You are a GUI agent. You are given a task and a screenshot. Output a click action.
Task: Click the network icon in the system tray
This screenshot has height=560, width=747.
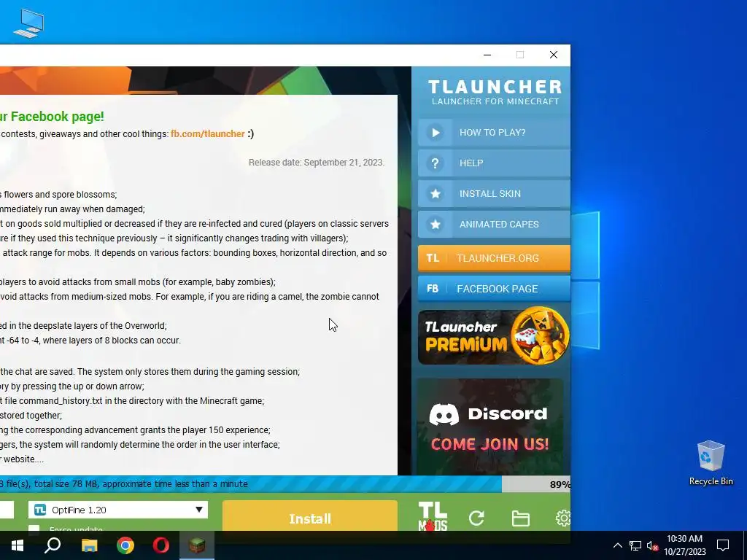[635, 545]
